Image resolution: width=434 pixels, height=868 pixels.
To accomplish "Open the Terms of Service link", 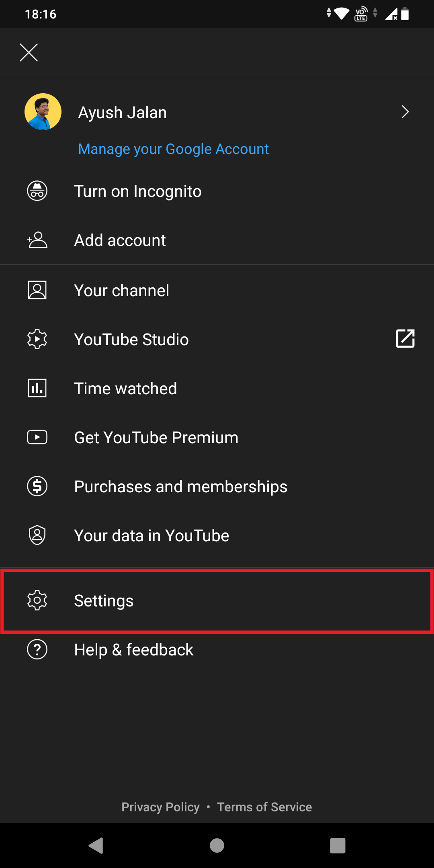I will (264, 807).
